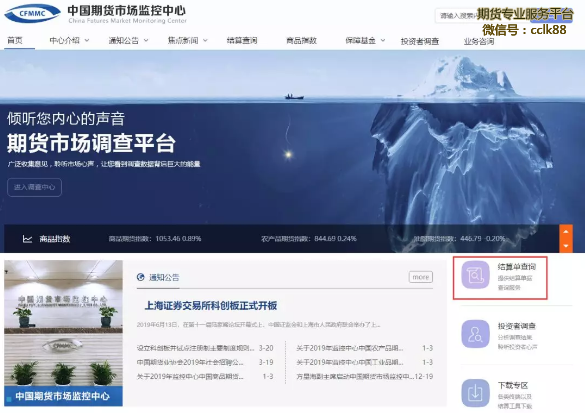Click the 进入调查中心 button

[34, 187]
